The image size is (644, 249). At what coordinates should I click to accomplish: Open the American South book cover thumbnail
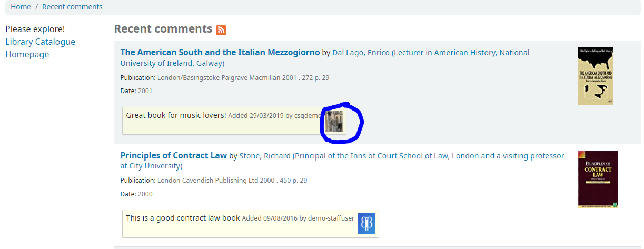coord(596,76)
